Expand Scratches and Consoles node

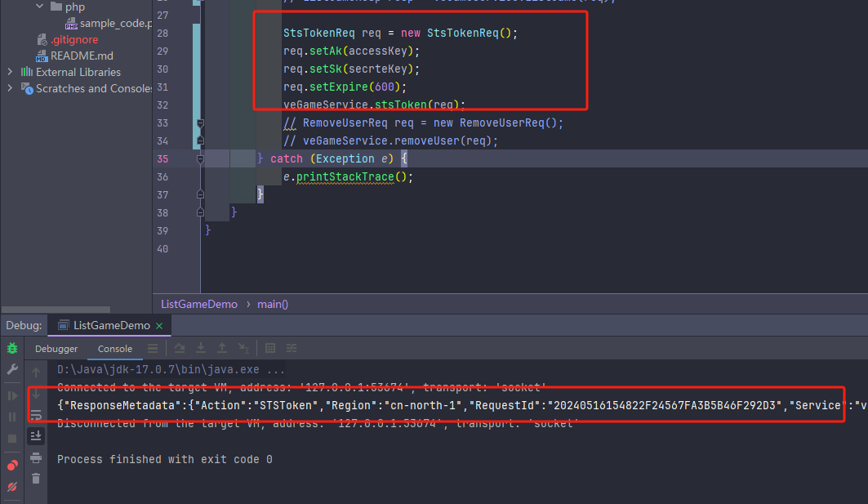click(10, 88)
